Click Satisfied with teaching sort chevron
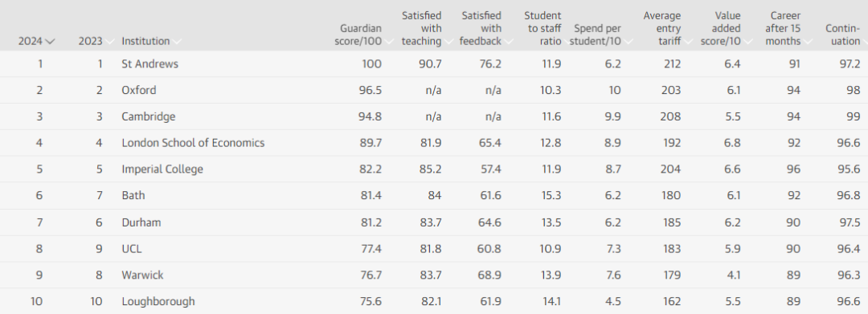 click(x=449, y=42)
